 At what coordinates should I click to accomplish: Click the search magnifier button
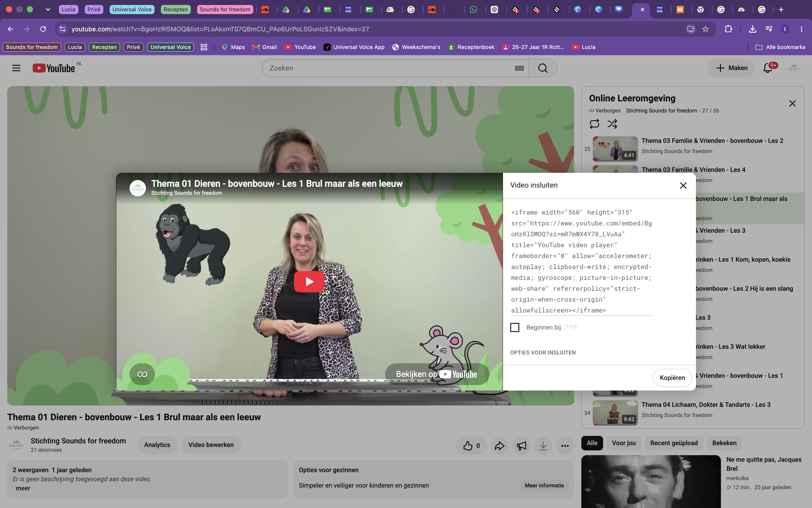point(543,68)
